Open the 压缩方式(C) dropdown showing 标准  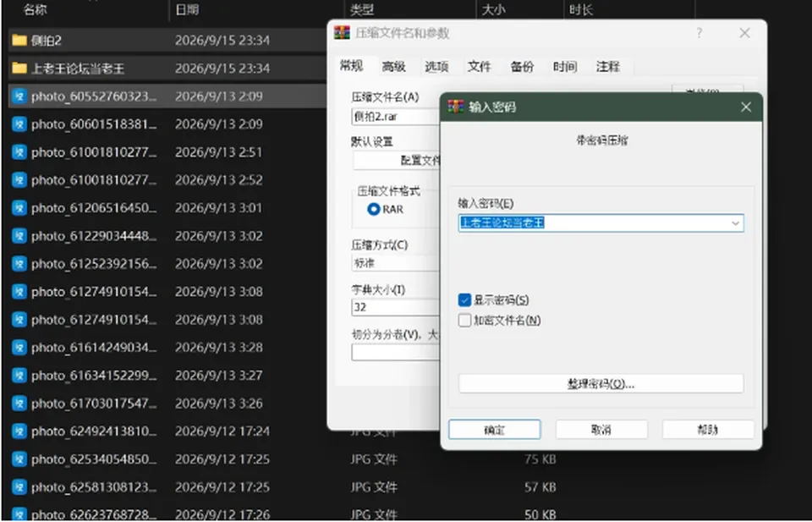(x=396, y=264)
